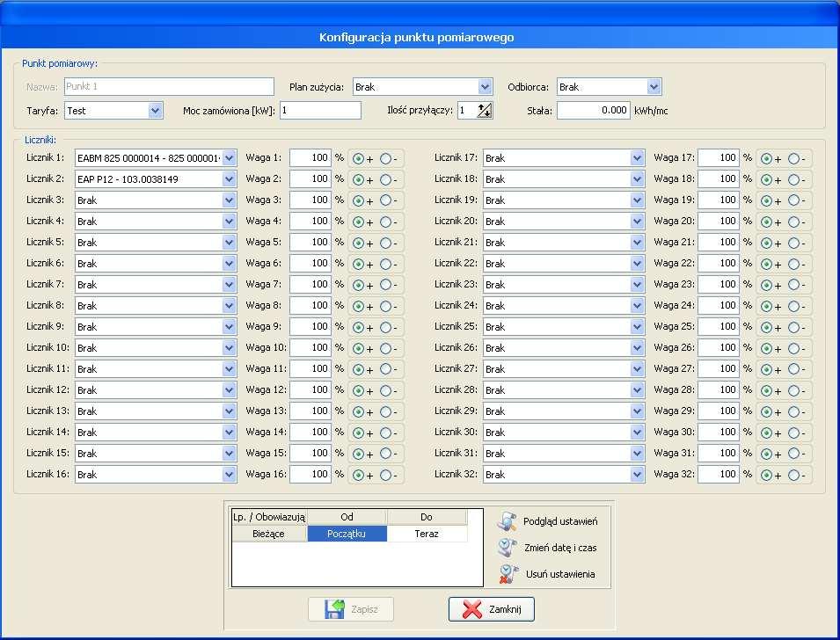Expand the Licznik 32 dropdown

click(637, 475)
